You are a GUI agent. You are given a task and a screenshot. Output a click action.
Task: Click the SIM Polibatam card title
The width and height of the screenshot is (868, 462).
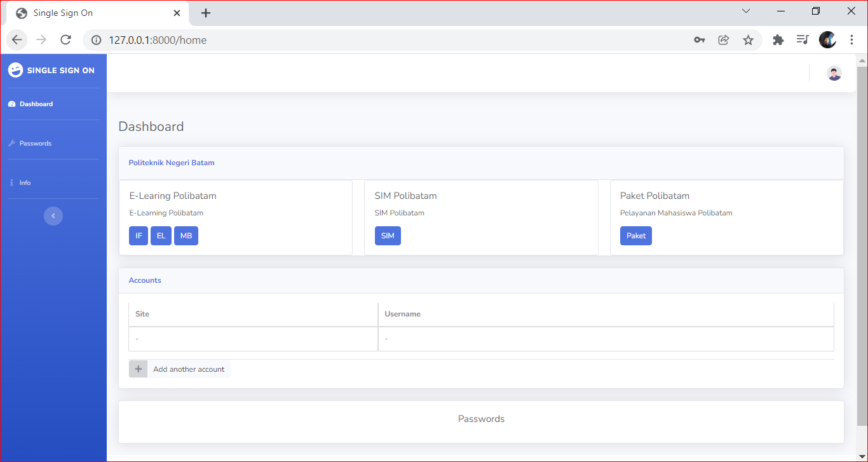tap(406, 196)
